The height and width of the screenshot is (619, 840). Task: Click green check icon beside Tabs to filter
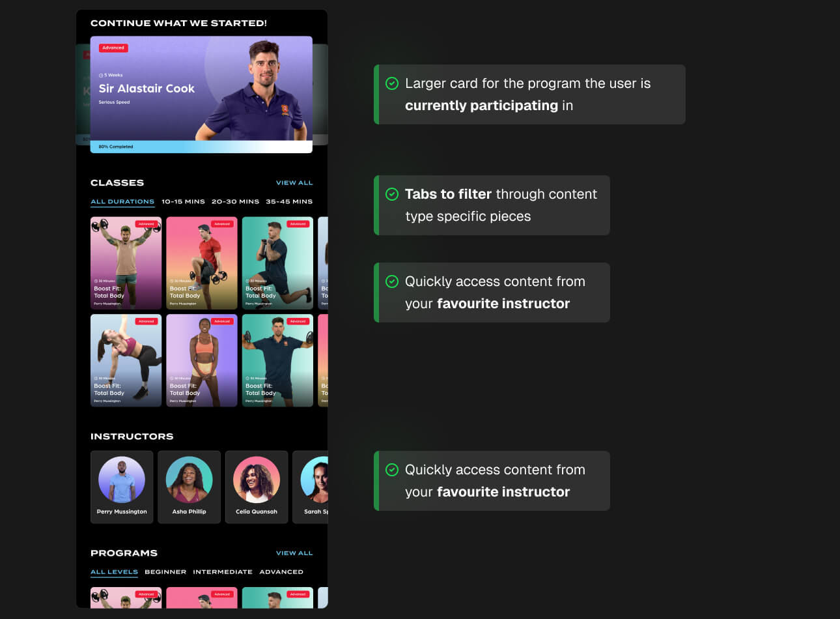click(x=392, y=194)
